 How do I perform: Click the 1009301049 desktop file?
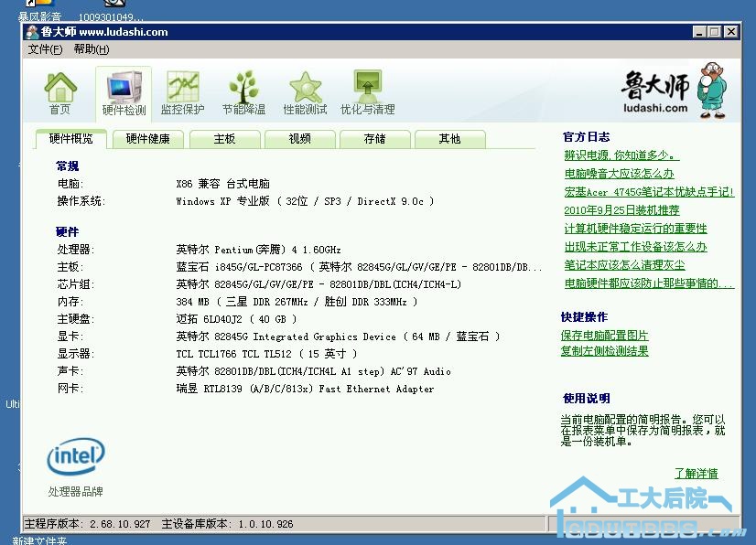pyautogui.click(x=112, y=11)
